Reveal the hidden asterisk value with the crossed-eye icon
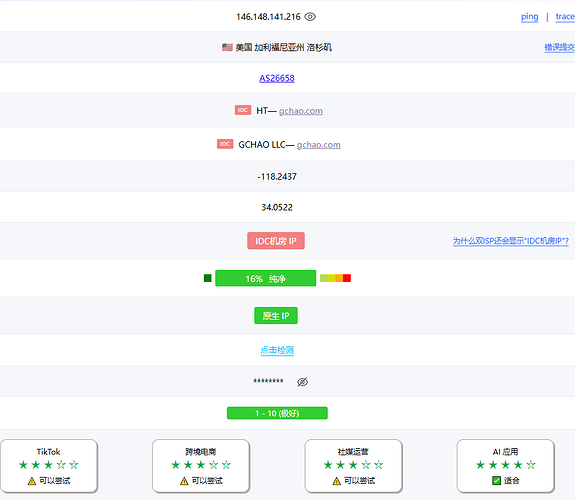This screenshot has width=575, height=500. click(x=302, y=382)
